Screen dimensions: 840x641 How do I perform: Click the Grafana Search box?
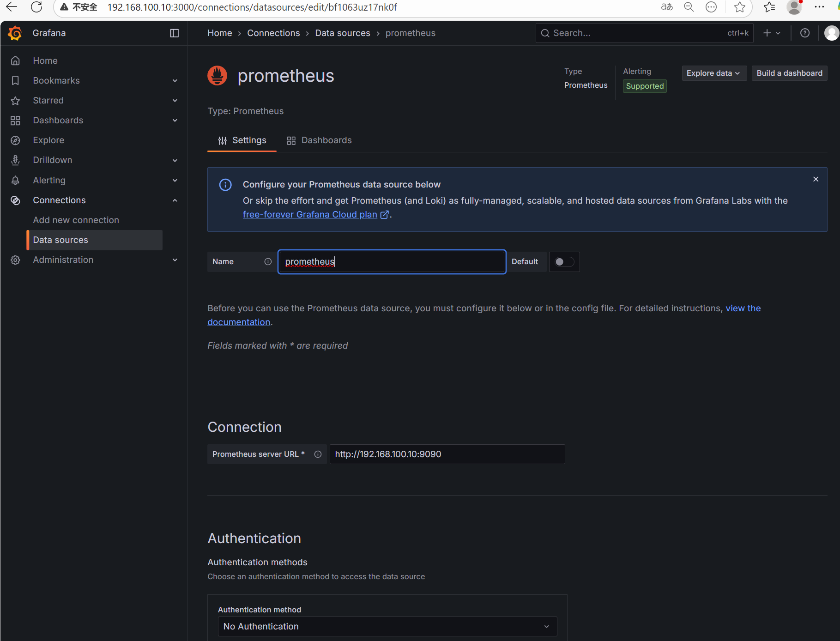(644, 33)
